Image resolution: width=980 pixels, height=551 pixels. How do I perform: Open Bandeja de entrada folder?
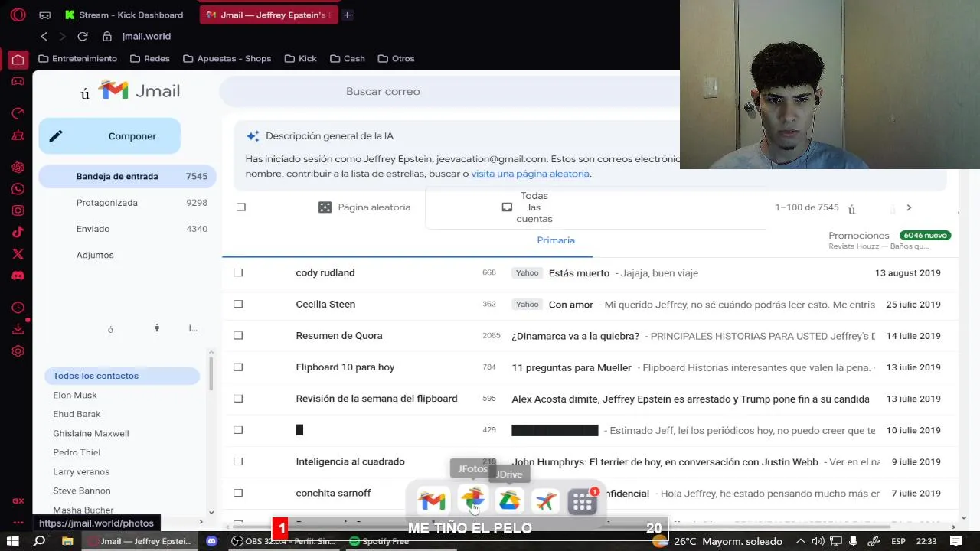click(x=127, y=176)
